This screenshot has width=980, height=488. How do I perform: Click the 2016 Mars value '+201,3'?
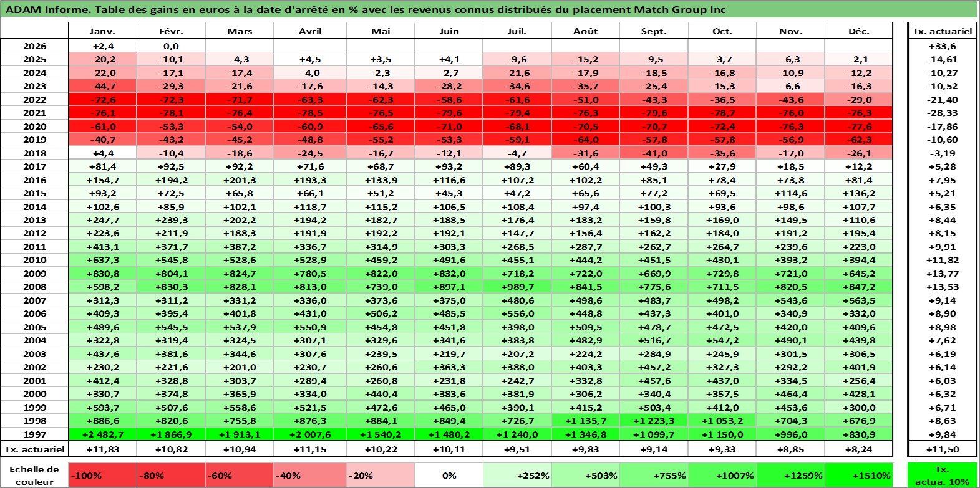(x=240, y=180)
